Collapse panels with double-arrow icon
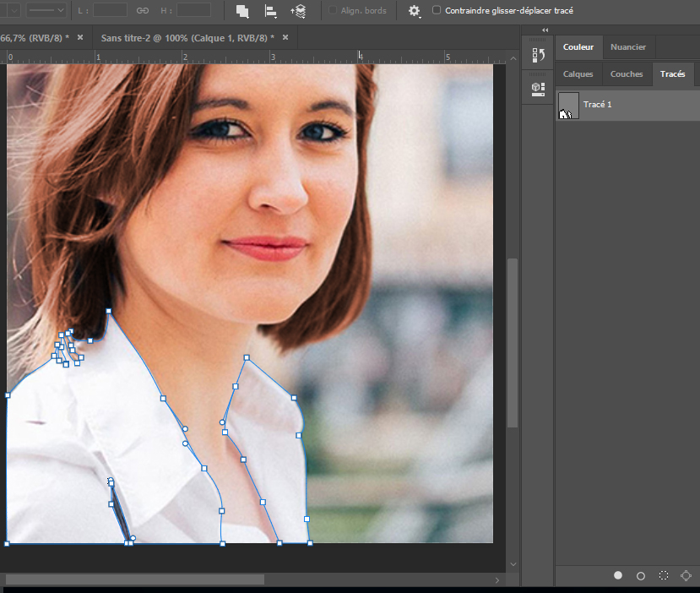This screenshot has height=593, width=700. 545,30
